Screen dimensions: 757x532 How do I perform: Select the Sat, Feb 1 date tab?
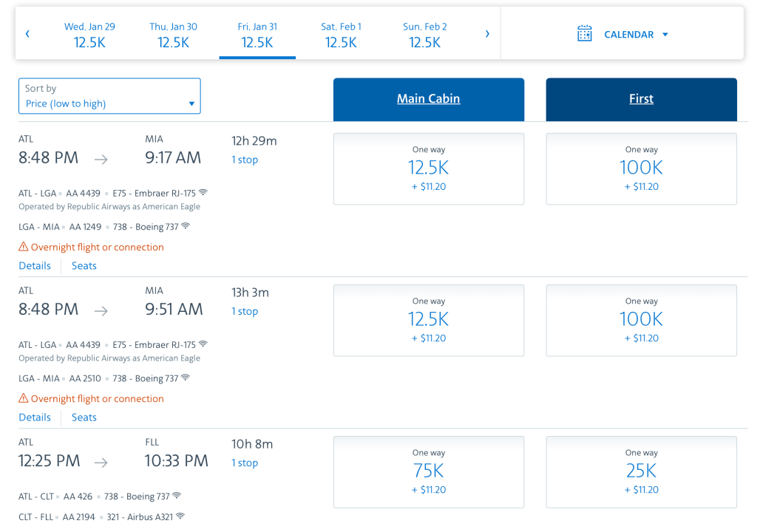341,35
